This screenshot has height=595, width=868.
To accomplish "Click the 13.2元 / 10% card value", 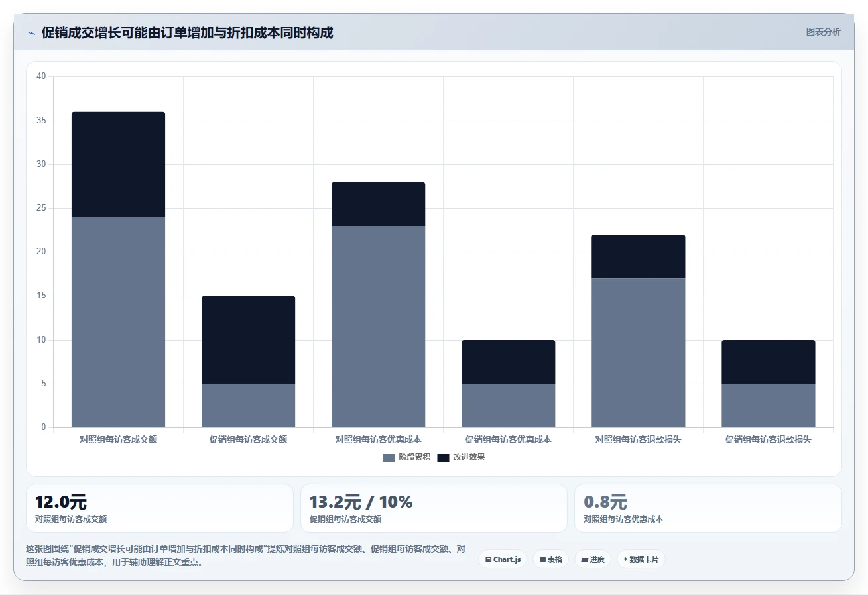I will (x=361, y=502).
